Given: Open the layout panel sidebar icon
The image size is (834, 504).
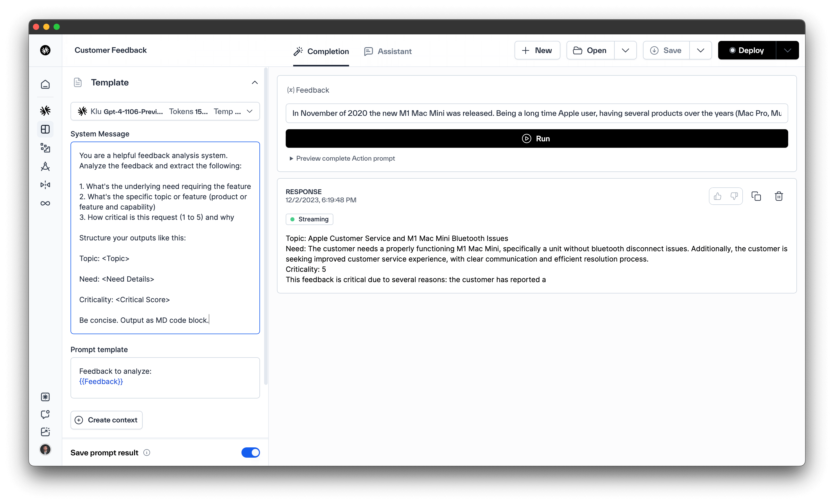Looking at the screenshot, I should (x=45, y=129).
